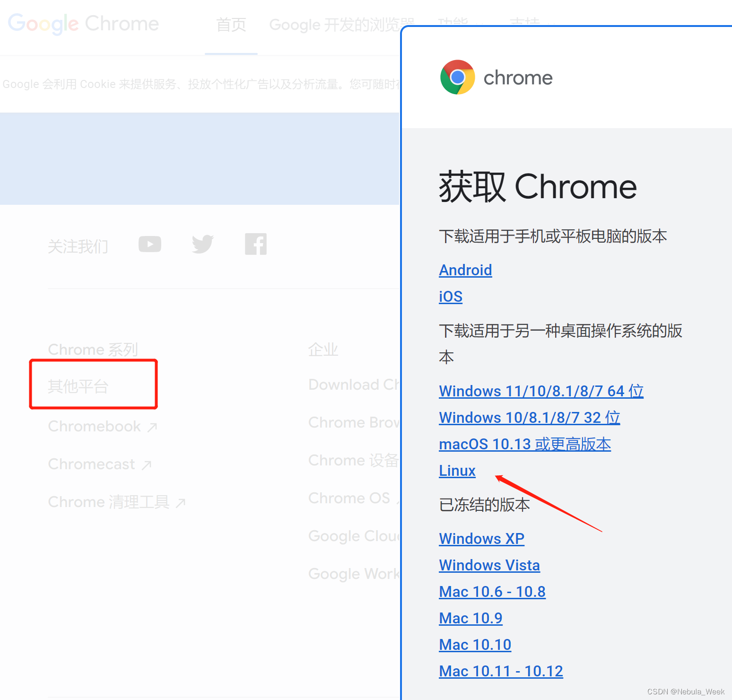Open Chrome 清理工具 footer link
732x700 pixels.
click(x=117, y=502)
